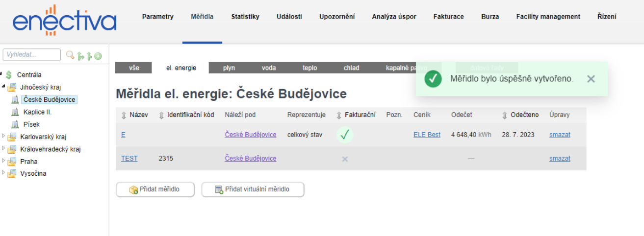The image size is (644, 236).
Task: Collapse the Jihočeský kraj tree node
Action: click(x=3, y=87)
